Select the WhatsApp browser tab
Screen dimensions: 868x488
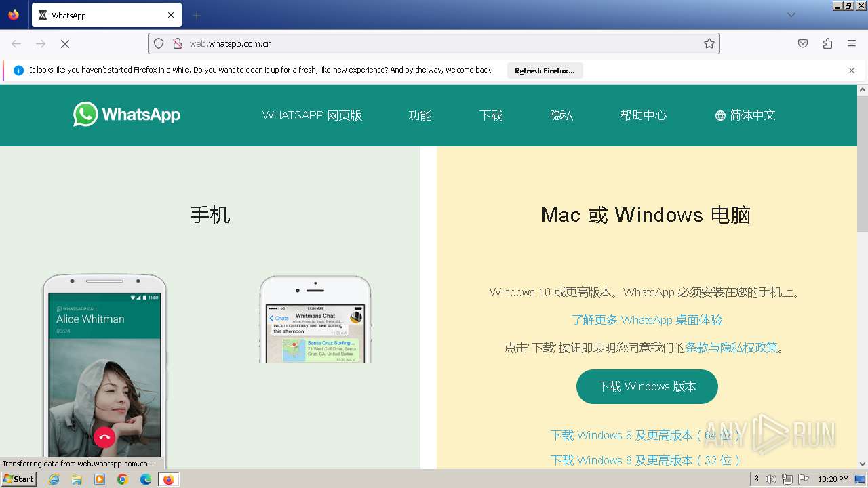pyautogui.click(x=105, y=15)
